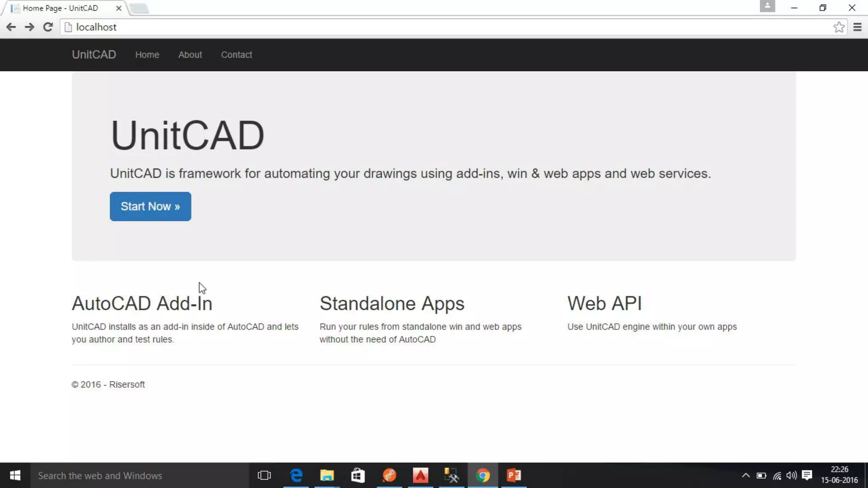The image size is (868, 488).
Task: Show hidden system tray icons
Action: (746, 475)
